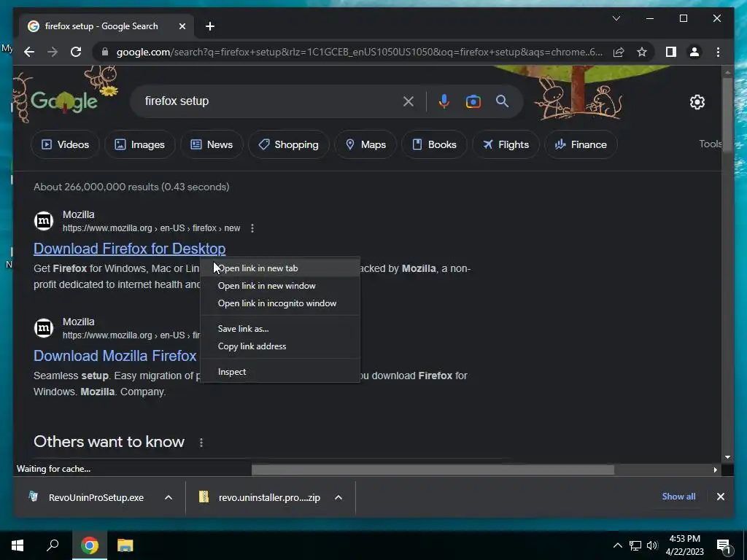Reload the page with the refresh icon
Viewport: 747px width, 560px height.
click(x=76, y=52)
